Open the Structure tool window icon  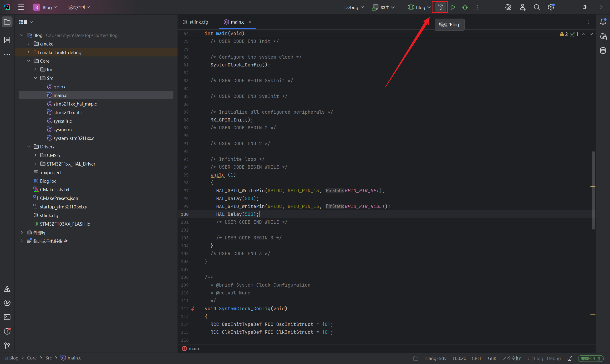pos(7,40)
